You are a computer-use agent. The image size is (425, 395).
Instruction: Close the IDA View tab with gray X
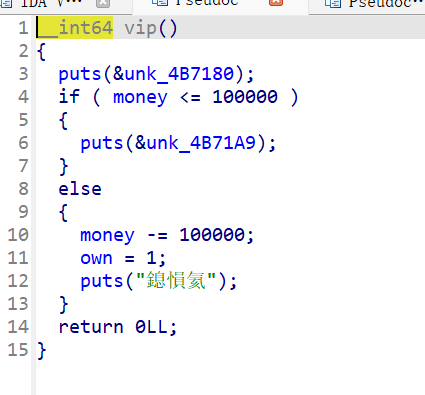coord(103,3)
